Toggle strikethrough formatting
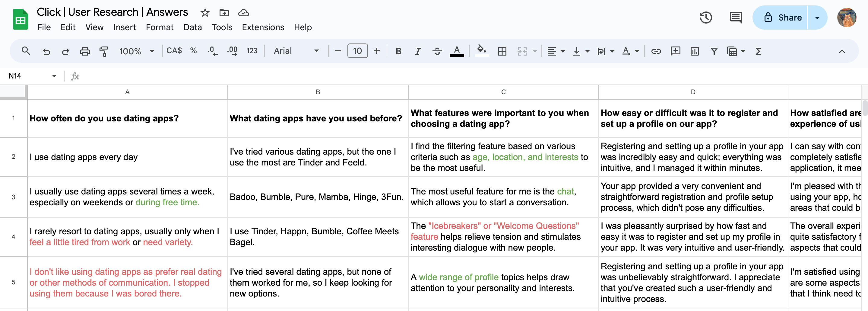 pos(437,51)
